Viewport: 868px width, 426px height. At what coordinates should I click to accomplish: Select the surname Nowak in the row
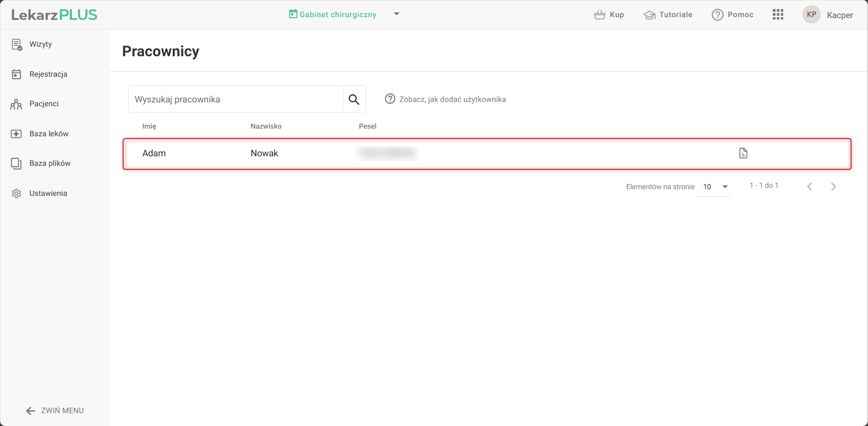tap(264, 153)
